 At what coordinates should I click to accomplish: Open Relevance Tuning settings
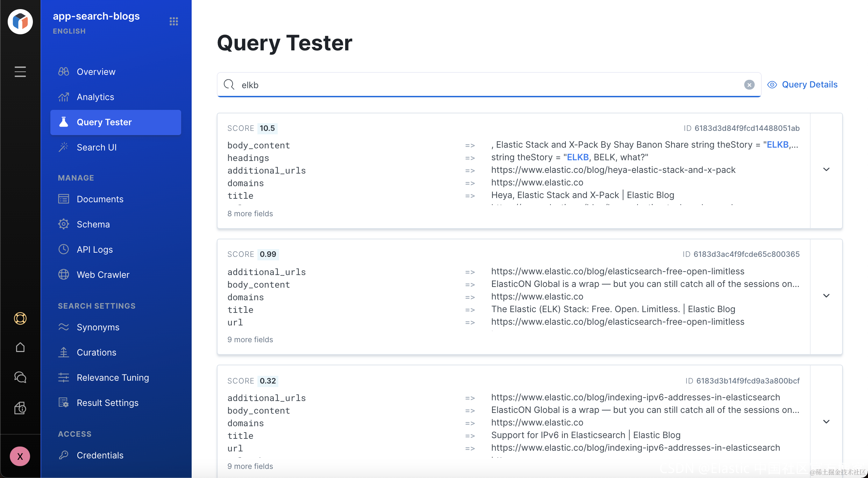click(x=113, y=378)
